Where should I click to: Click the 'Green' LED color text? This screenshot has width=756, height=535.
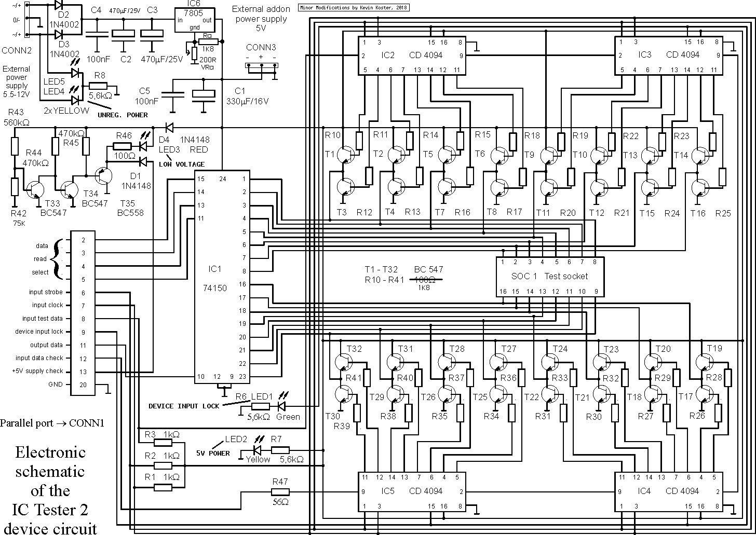pos(288,417)
